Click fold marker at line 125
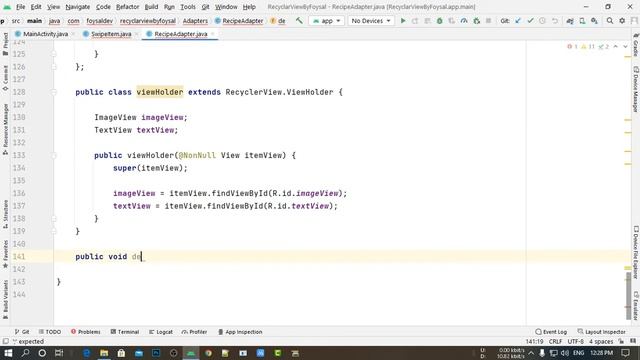 coord(54,54)
